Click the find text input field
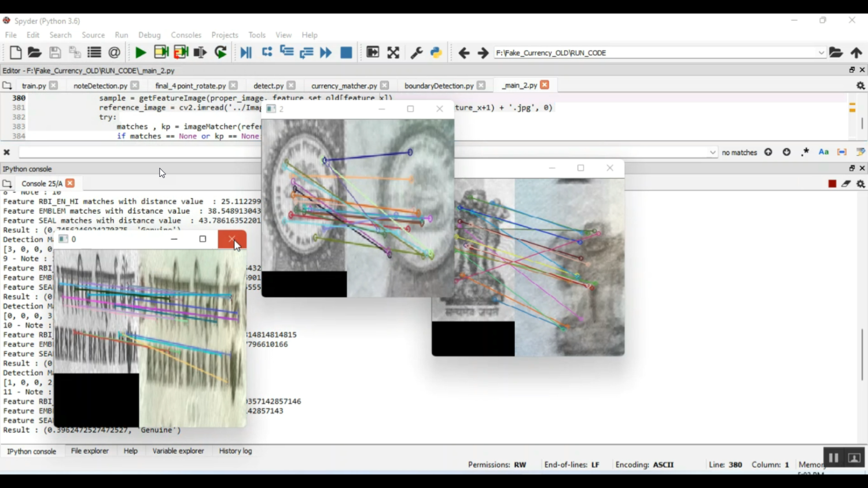The height and width of the screenshot is (488, 868). click(139, 153)
